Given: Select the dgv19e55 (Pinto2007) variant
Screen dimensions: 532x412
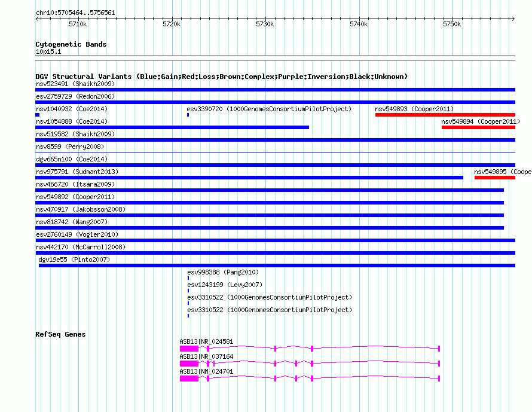Looking at the screenshot, I should point(74,260).
